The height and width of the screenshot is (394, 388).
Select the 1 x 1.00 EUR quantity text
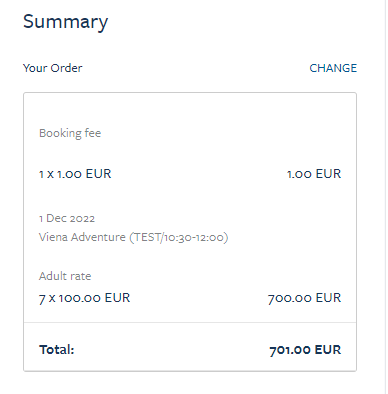(x=75, y=174)
